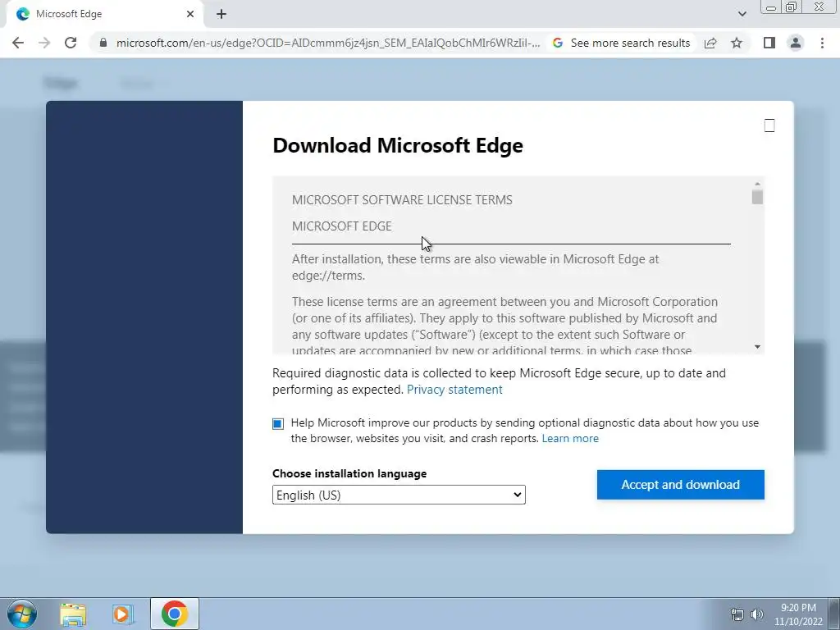This screenshot has height=630, width=840.
Task: Click the Google See more search results chip
Action: [x=622, y=43]
